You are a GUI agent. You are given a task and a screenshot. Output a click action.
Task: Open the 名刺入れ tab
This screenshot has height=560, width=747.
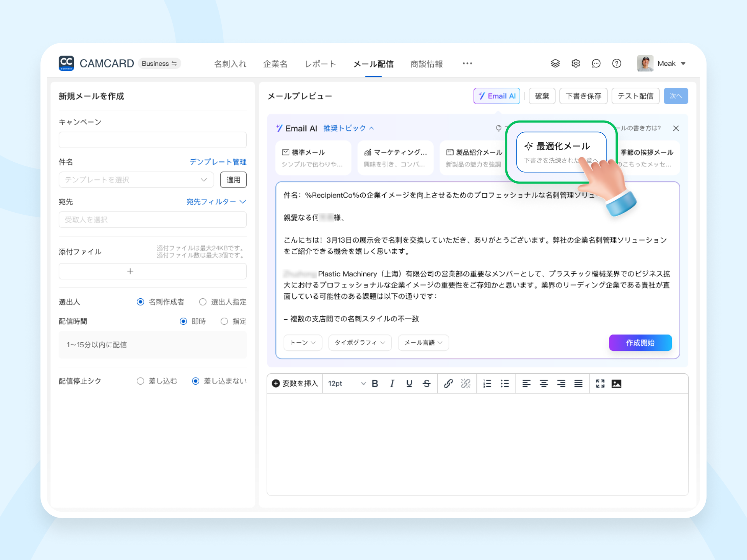click(230, 64)
